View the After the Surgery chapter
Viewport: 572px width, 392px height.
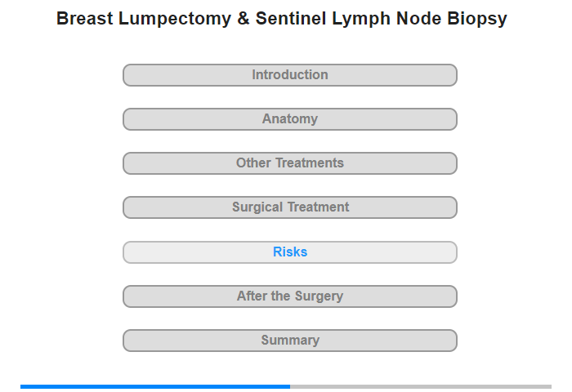[289, 296]
